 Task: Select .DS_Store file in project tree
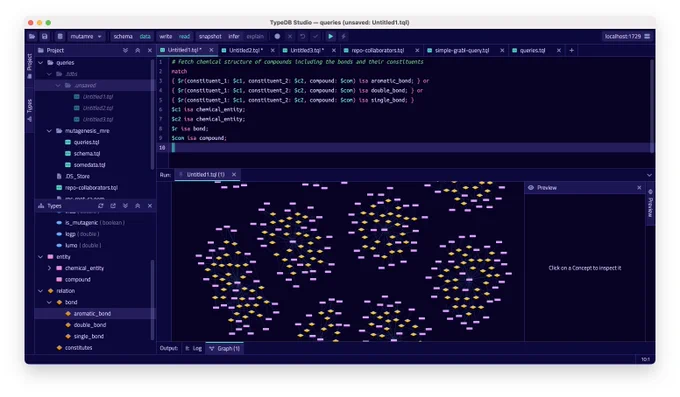pos(77,176)
